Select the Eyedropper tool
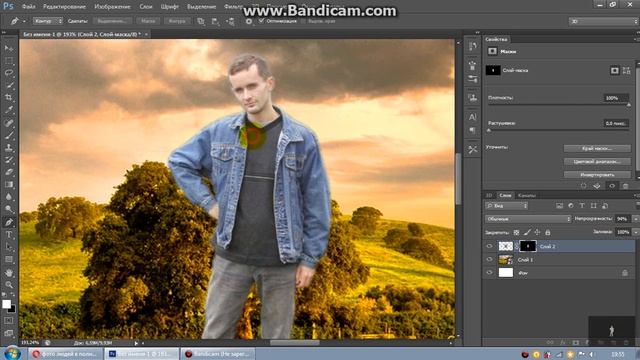640x360 pixels. tap(9, 110)
